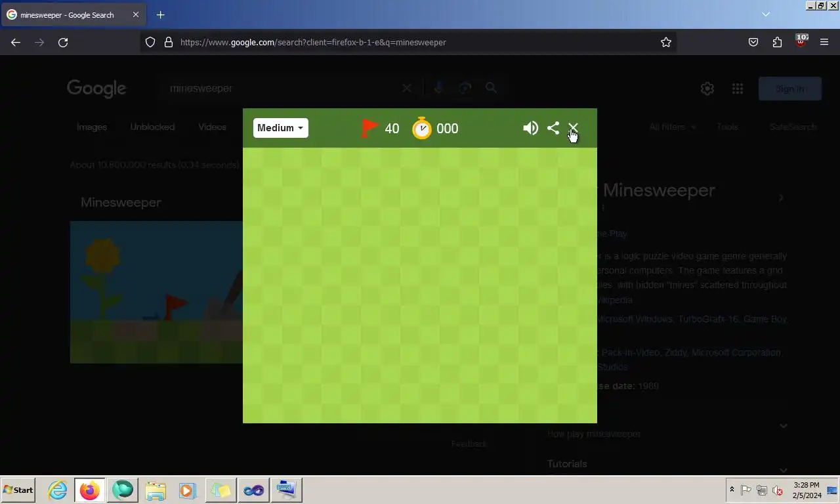Expand the list all tabs chevron
840x504 pixels.
766,14
